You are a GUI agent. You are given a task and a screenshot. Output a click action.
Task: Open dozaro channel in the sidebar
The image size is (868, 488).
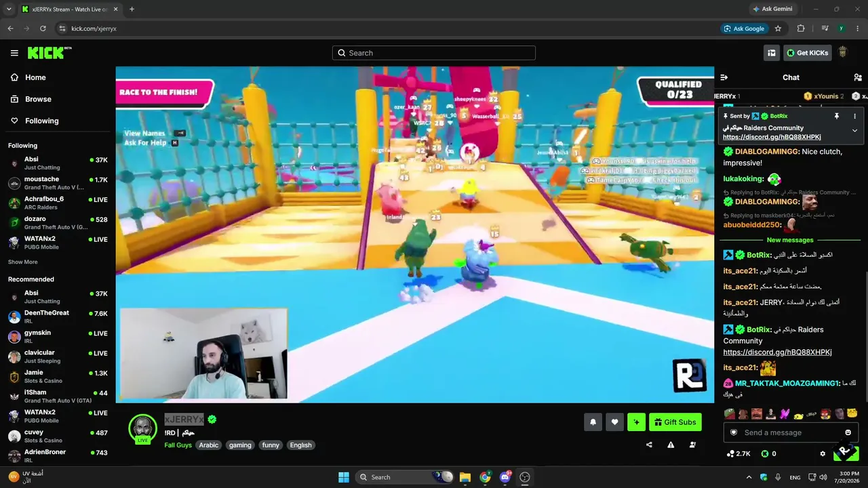(58, 222)
